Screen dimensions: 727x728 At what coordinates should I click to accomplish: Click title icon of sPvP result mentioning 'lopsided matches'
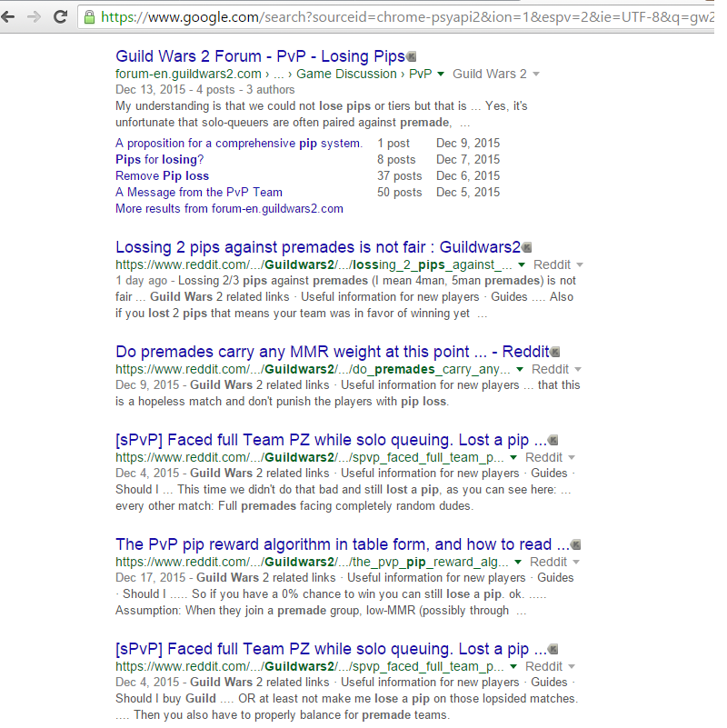click(x=553, y=649)
